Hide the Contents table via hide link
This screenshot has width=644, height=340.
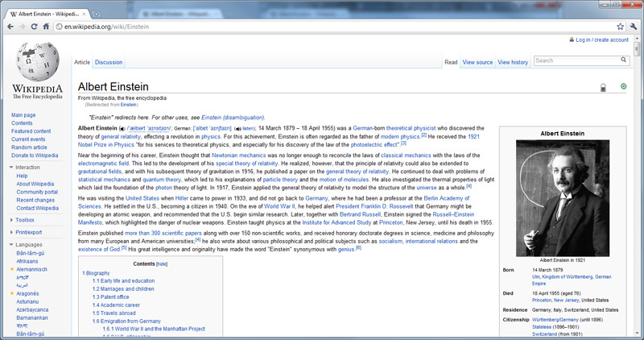pos(162,263)
